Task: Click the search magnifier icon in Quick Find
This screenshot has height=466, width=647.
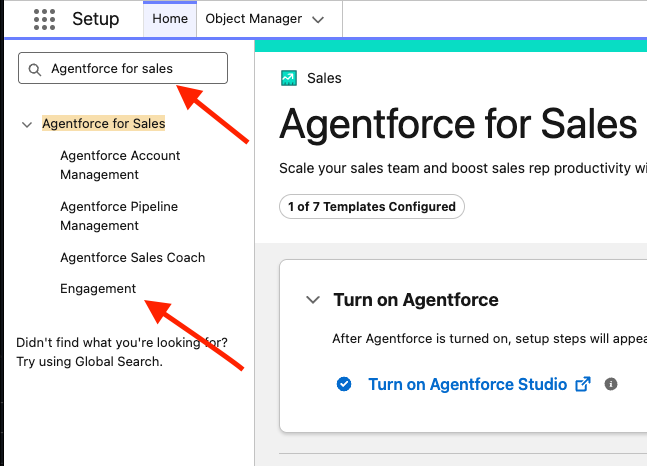Action: [35, 70]
